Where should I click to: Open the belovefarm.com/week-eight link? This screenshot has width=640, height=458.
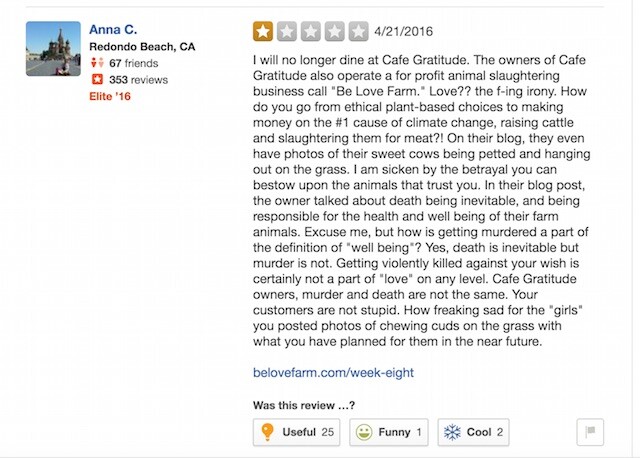333,373
